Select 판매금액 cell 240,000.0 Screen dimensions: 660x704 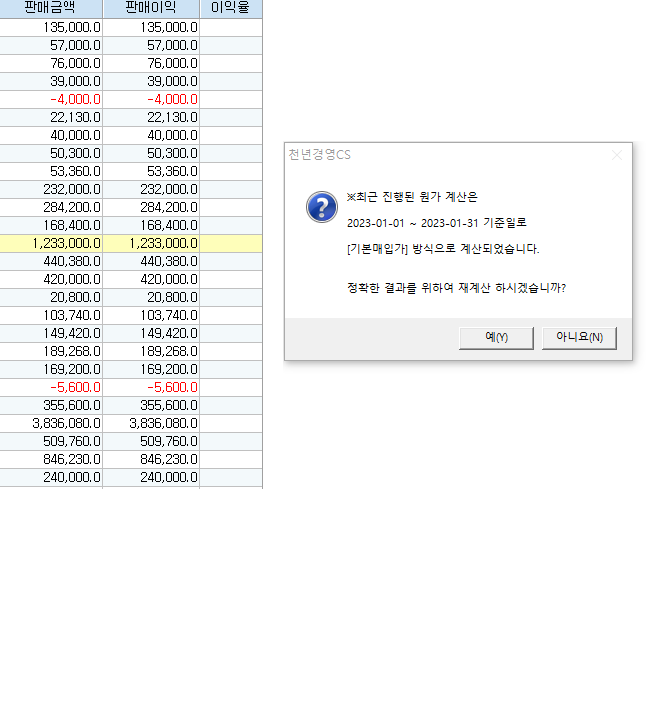click(x=51, y=477)
